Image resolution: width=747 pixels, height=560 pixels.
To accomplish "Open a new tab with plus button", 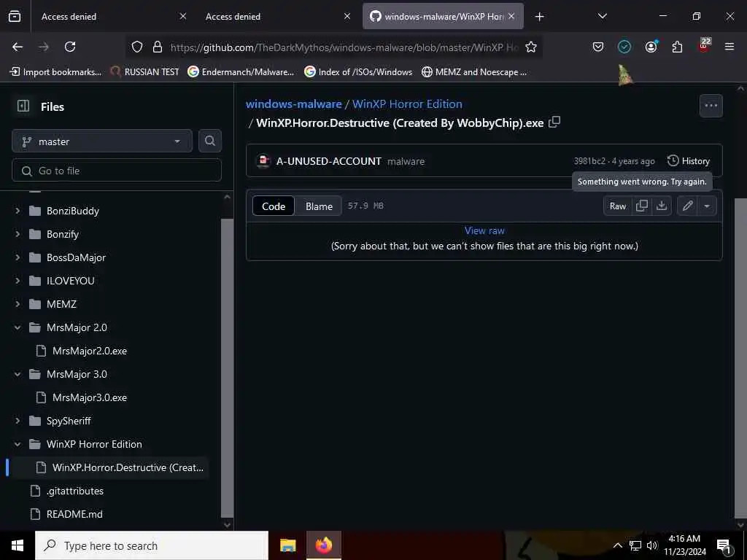I will tap(539, 16).
